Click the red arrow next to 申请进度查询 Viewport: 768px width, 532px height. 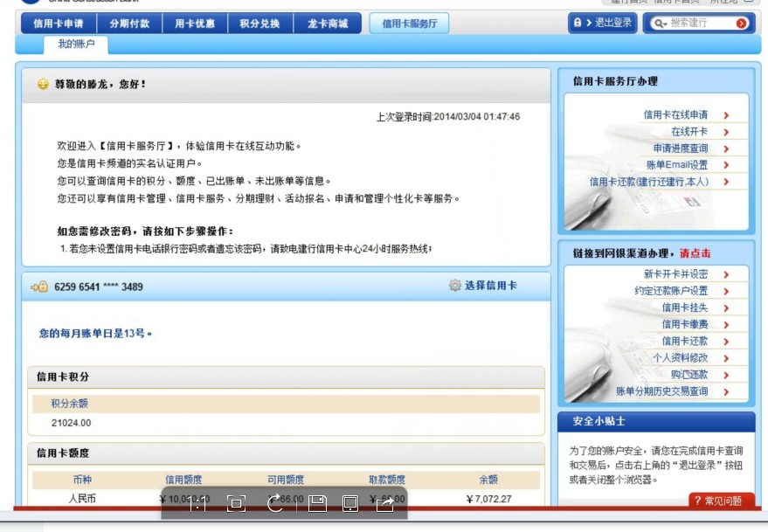726,149
